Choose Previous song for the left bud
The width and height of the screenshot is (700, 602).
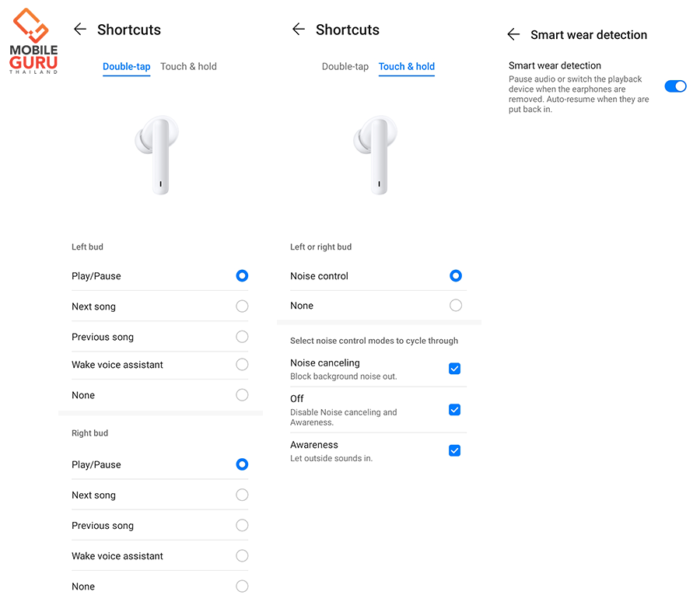tap(242, 337)
